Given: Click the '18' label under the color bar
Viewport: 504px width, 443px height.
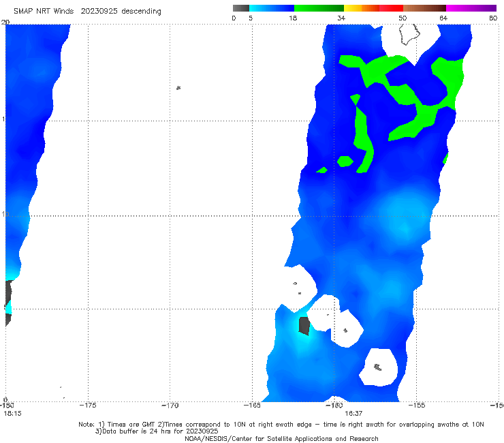Looking at the screenshot, I should click(x=293, y=18).
